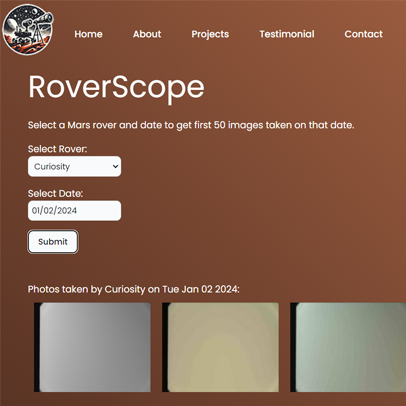This screenshot has width=406, height=406.
Task: Open the greenish third Curiosity photo
Action: (348, 347)
